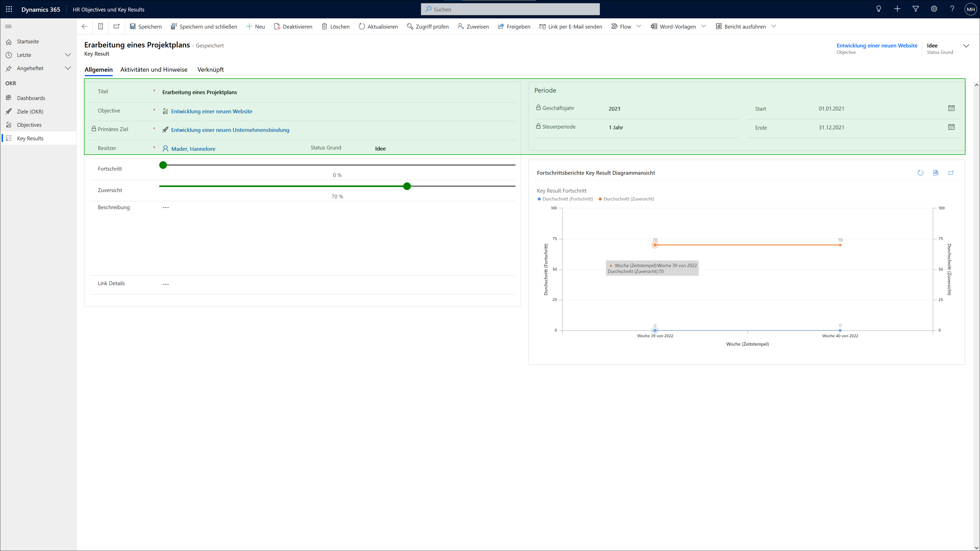This screenshot has height=551, width=980.
Task: Expand the Angeheftet section chevron
Action: coord(68,68)
